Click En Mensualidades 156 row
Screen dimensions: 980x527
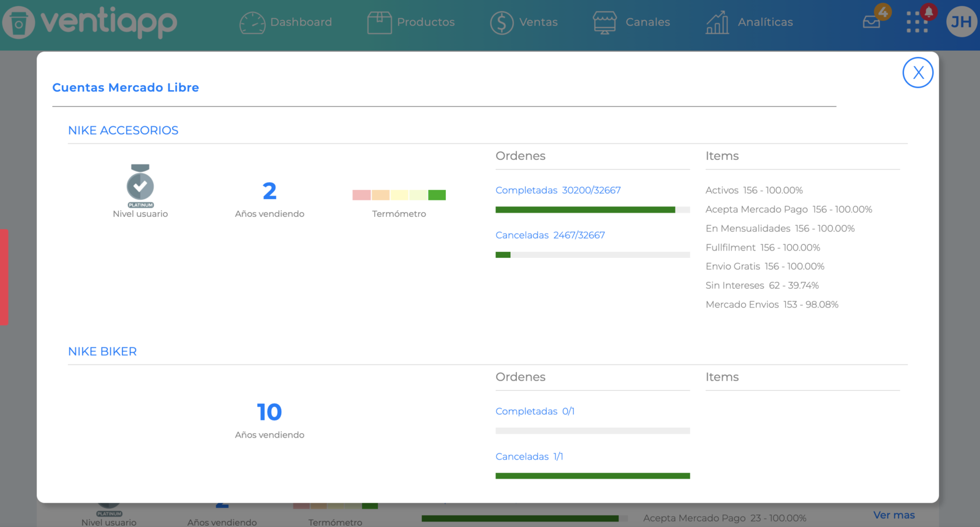coord(780,229)
